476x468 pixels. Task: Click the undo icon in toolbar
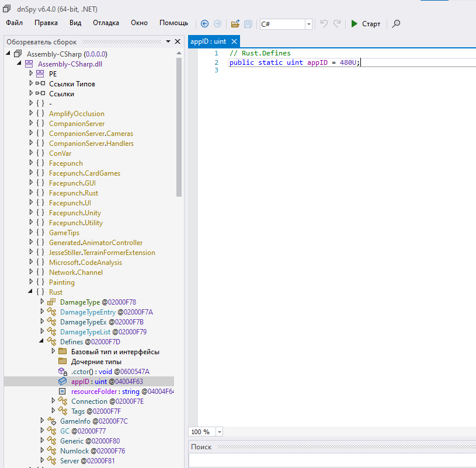coord(324,24)
